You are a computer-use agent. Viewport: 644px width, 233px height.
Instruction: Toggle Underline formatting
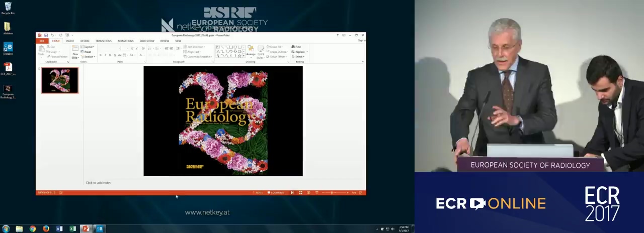tap(110, 55)
